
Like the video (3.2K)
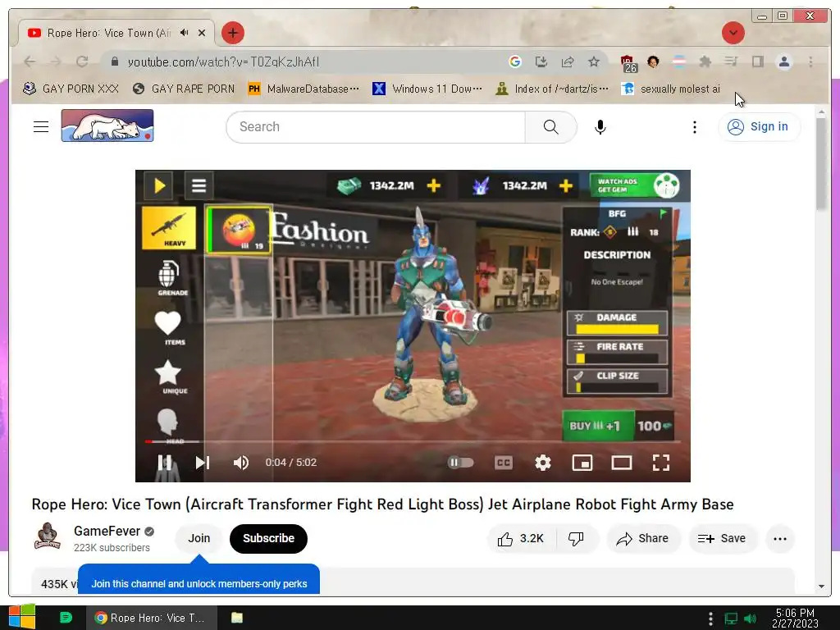(521, 538)
